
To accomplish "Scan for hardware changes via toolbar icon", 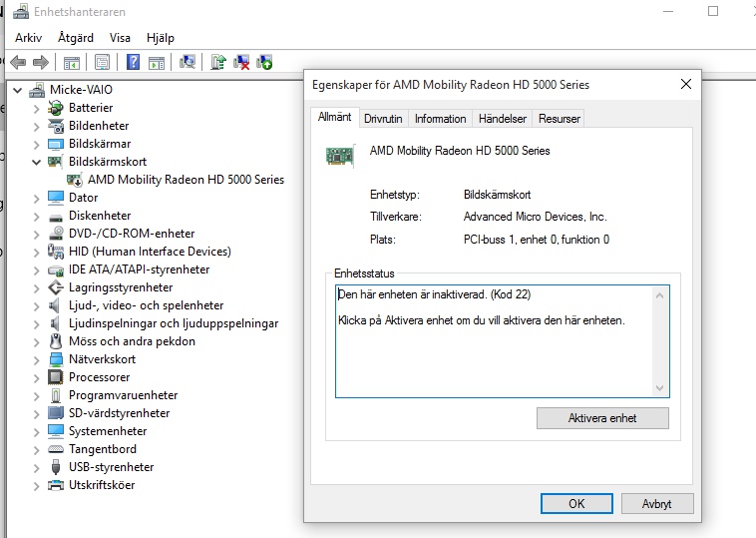I will [x=188, y=62].
